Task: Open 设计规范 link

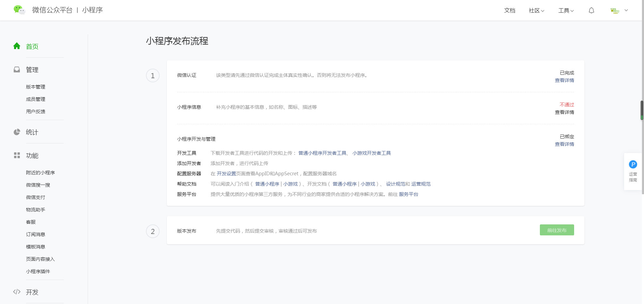Action: coord(396,184)
